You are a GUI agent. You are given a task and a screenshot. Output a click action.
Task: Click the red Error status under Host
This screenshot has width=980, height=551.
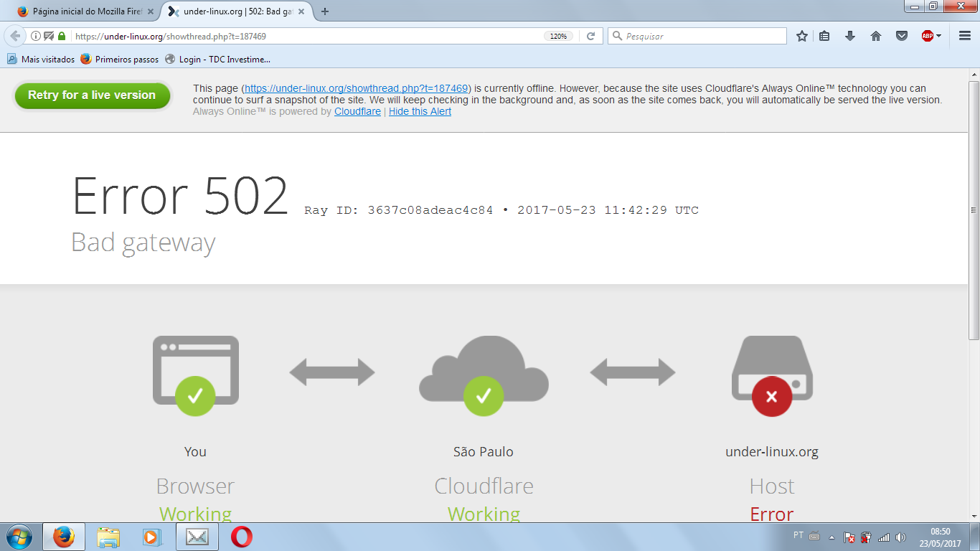772,514
